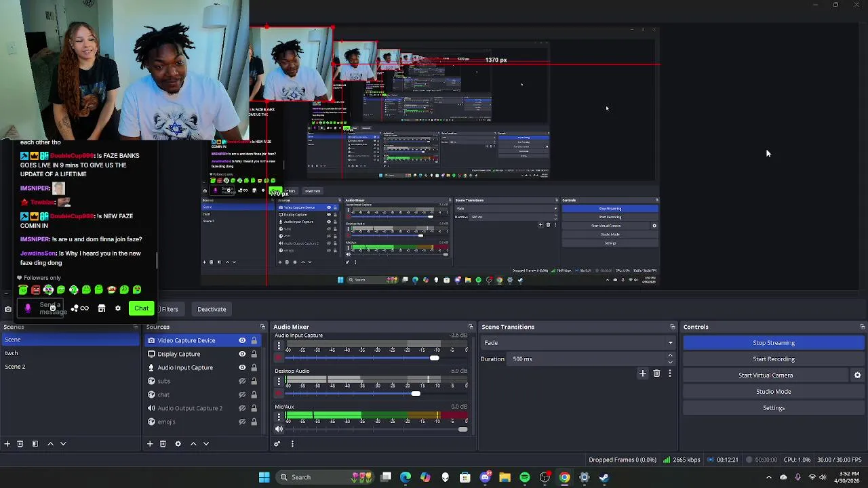The width and height of the screenshot is (868, 488).
Task: Open Desktop Audio channel options menu
Action: (x=279, y=382)
